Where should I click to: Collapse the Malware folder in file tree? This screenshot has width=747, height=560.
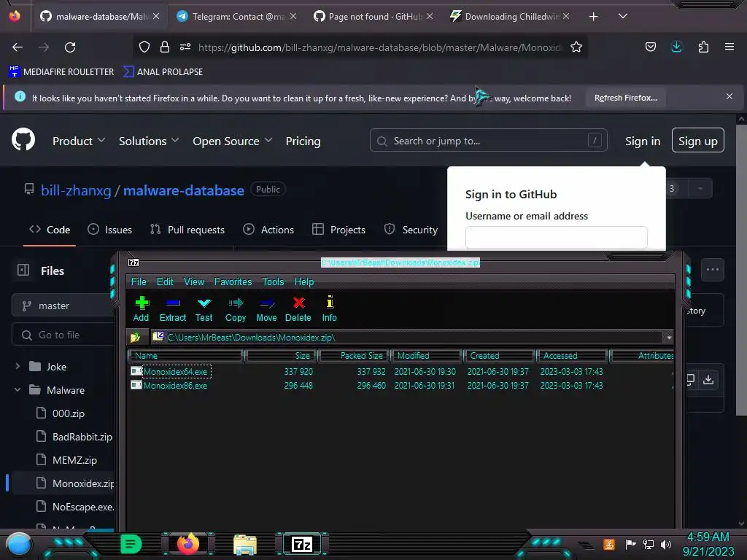18,389
